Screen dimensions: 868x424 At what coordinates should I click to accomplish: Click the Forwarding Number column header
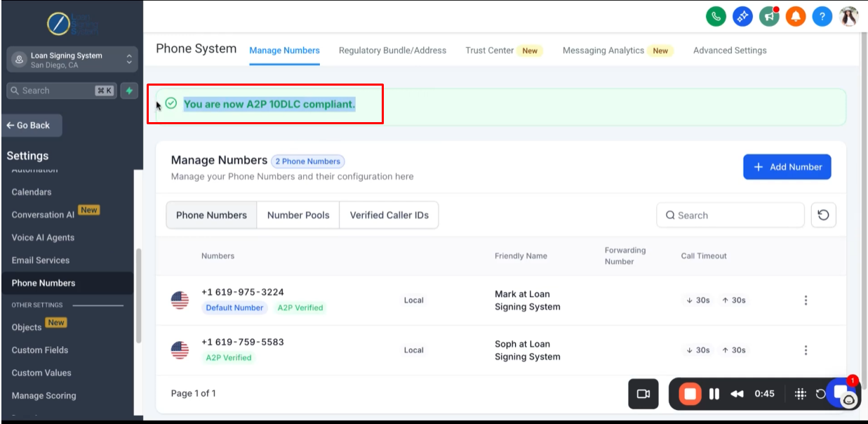tap(625, 256)
